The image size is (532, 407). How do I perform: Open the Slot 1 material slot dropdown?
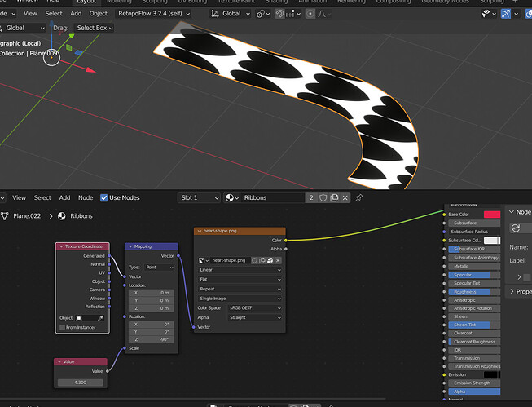[x=199, y=197]
